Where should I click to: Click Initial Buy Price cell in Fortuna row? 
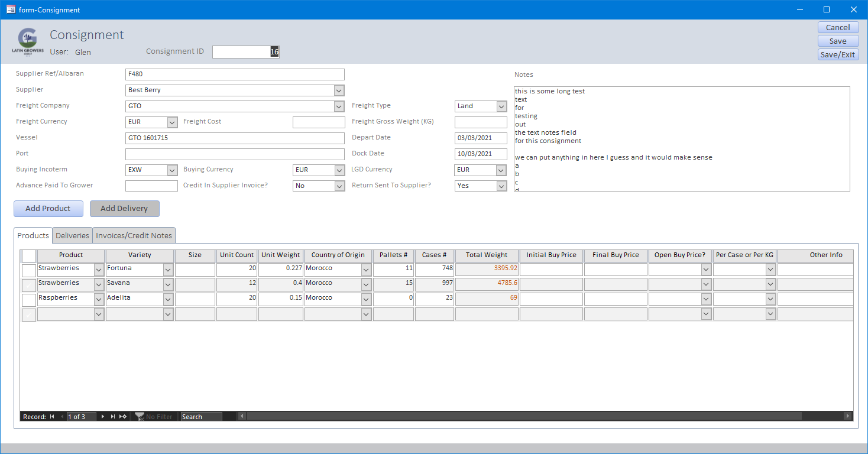click(x=551, y=270)
